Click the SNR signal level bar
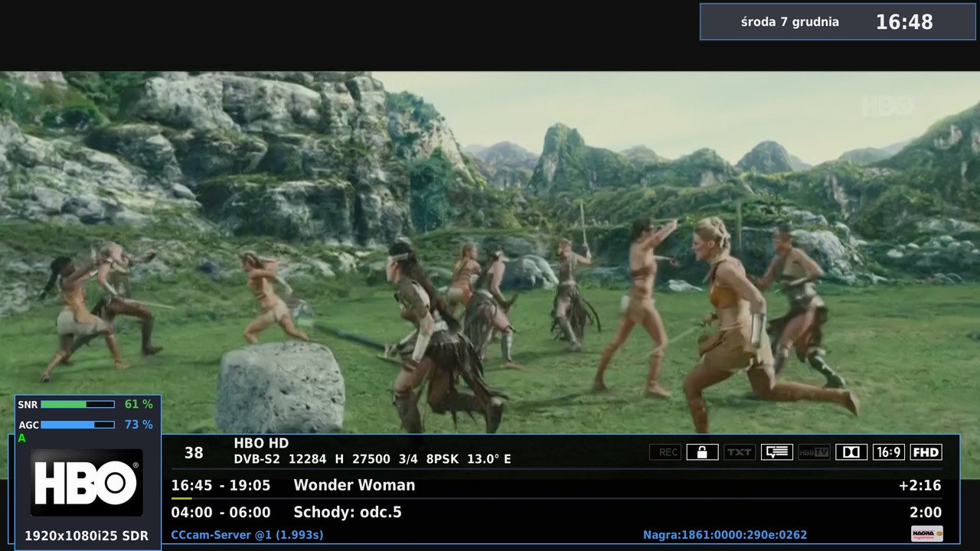 click(x=77, y=404)
